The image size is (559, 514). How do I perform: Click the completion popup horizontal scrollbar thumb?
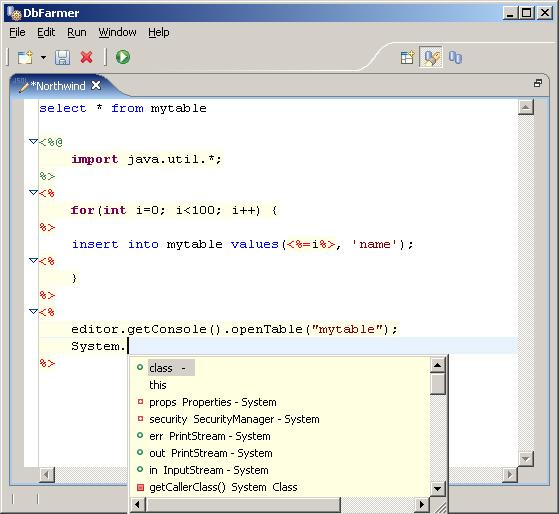[x=243, y=504]
